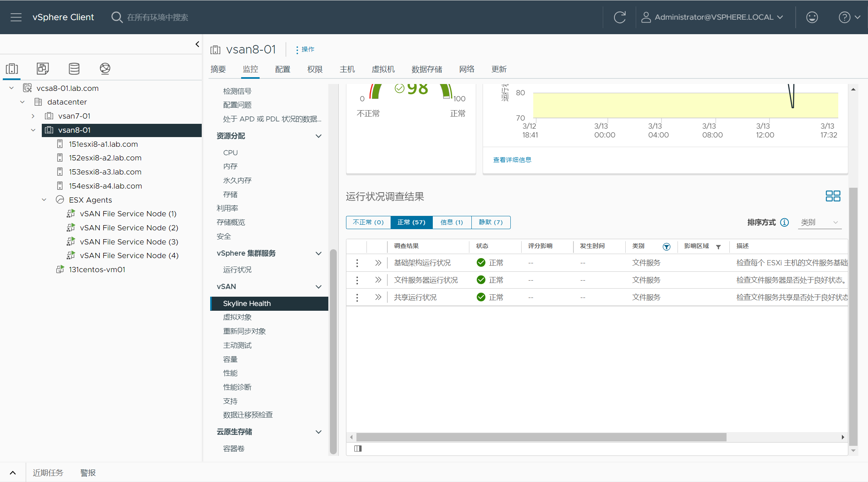Open 更新 tab
Viewport: 868px width, 482px height.
point(499,69)
